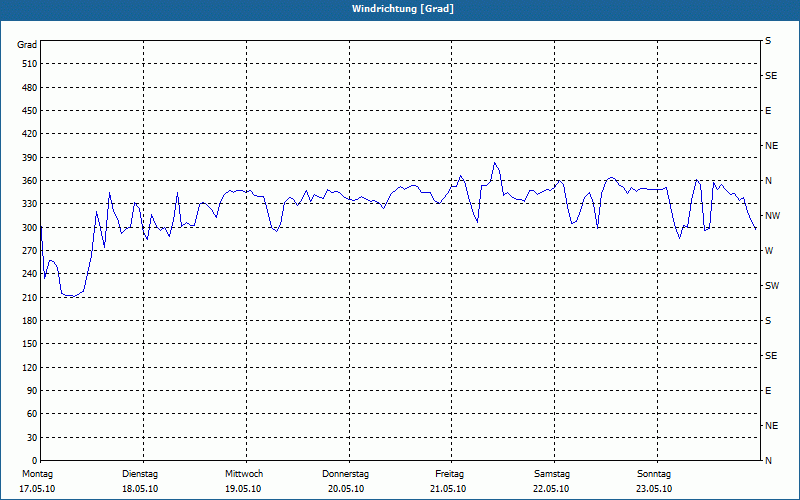Select the E compass label level with 450
800x500 pixels.
pyautogui.click(x=768, y=111)
